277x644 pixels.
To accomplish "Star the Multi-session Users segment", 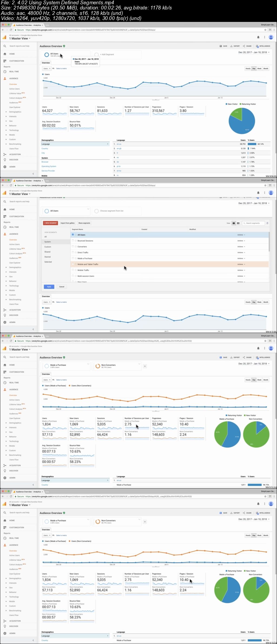I will 76,276.
